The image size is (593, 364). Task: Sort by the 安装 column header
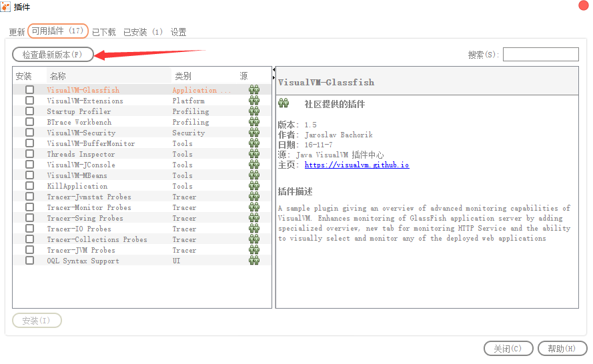[x=30, y=76]
